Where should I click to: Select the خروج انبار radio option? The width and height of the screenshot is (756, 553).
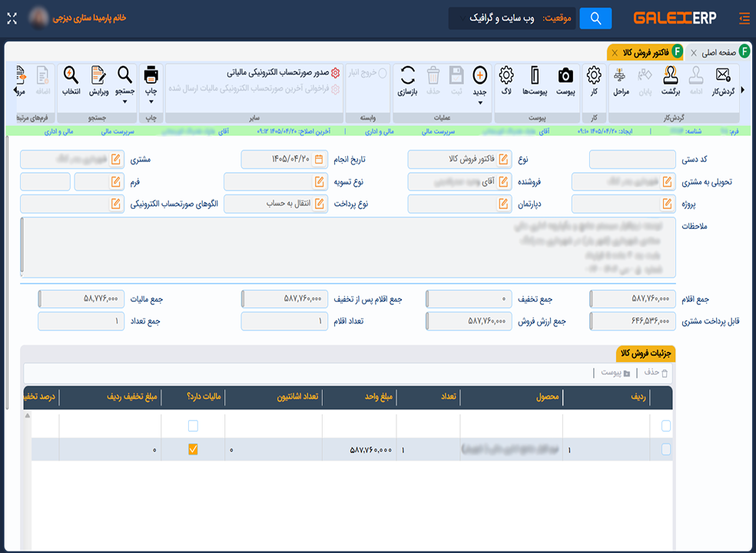(383, 73)
